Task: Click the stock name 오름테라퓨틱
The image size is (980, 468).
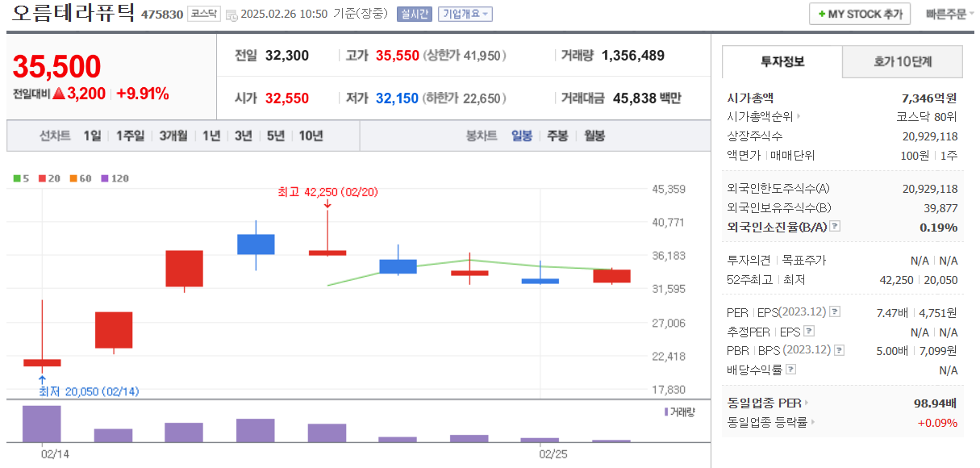Action: coord(74,14)
